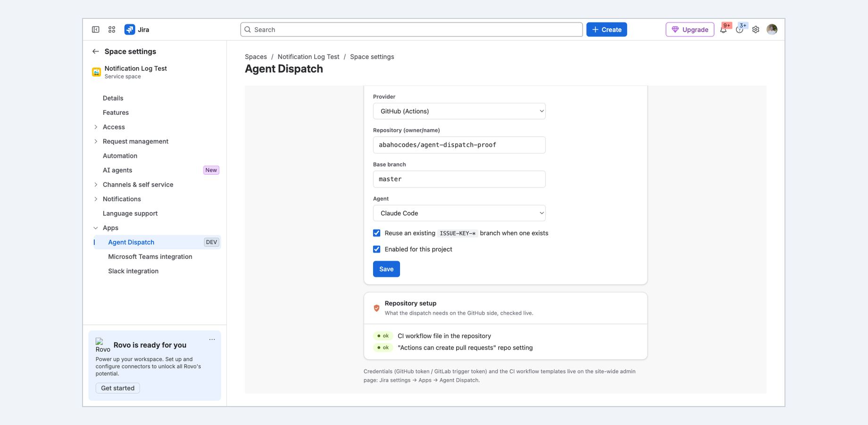Click the Repository setup heading
Screen dimensions: 868x425
(x=410, y=303)
